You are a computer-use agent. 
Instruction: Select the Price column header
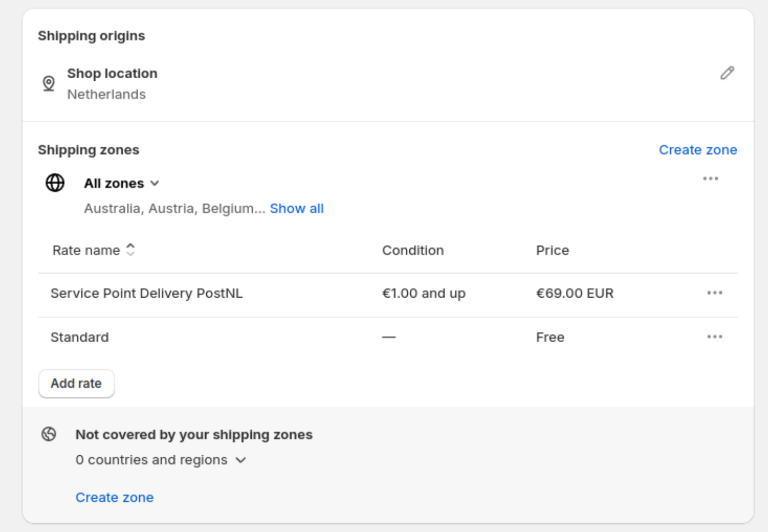pyautogui.click(x=552, y=250)
